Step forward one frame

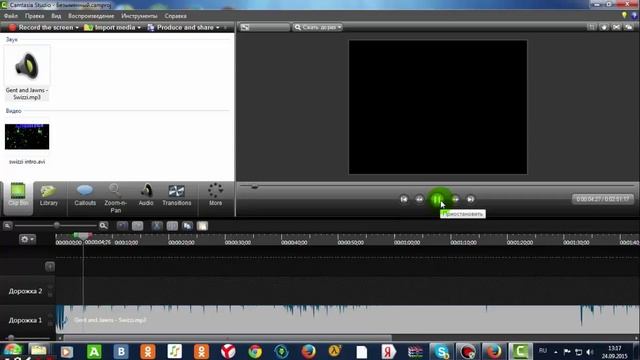tap(455, 199)
